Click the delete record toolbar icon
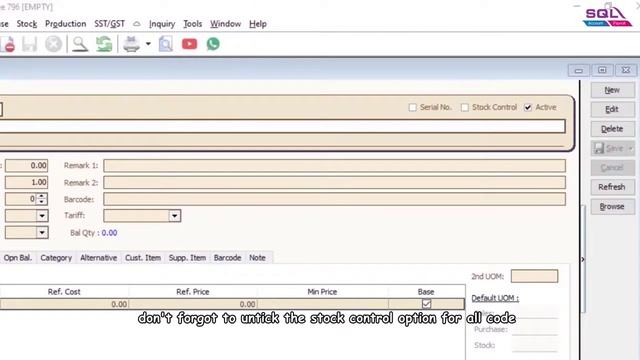Image resolution: width=640 pixels, height=360 pixels. click(x=7, y=44)
